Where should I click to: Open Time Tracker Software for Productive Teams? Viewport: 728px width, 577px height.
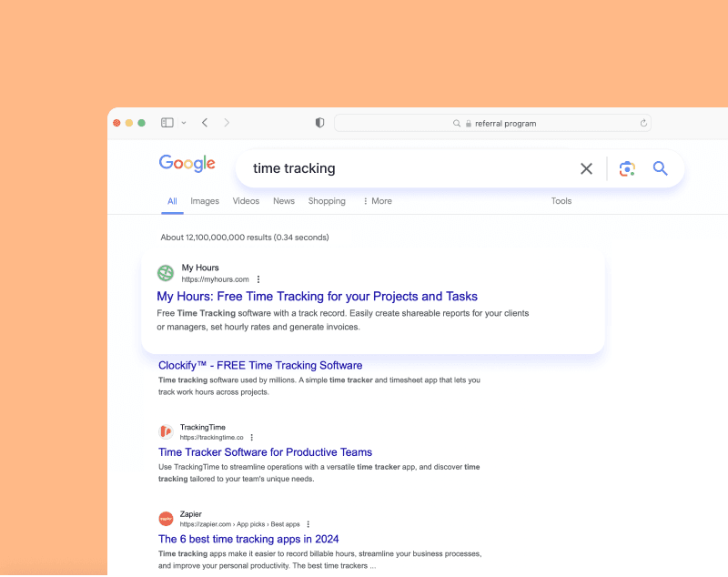265,452
